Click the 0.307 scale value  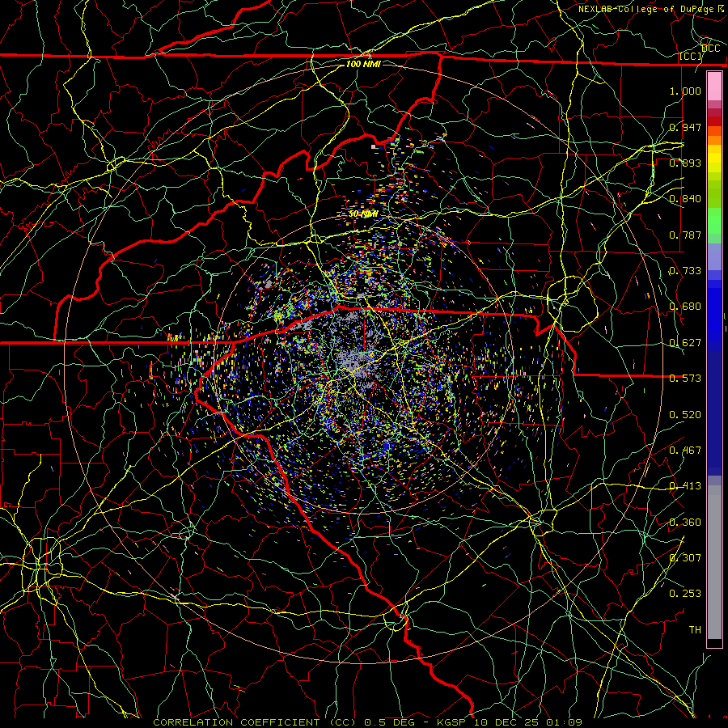(685, 558)
